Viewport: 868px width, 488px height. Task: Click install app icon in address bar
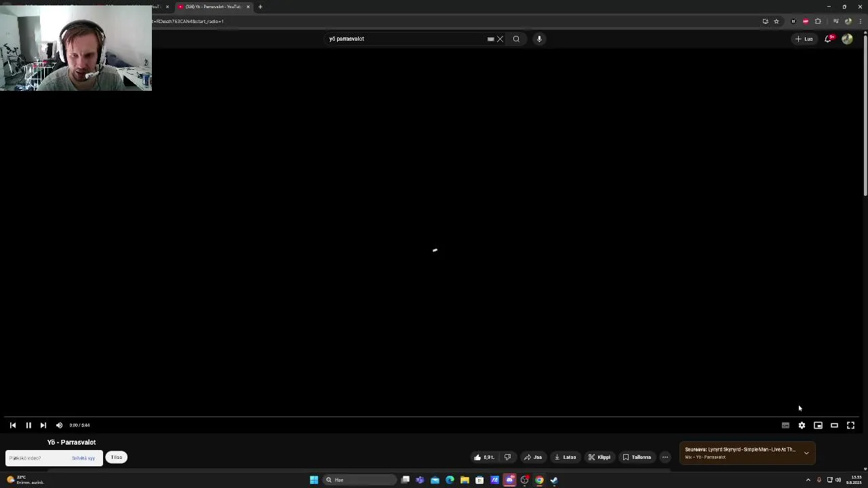766,21
